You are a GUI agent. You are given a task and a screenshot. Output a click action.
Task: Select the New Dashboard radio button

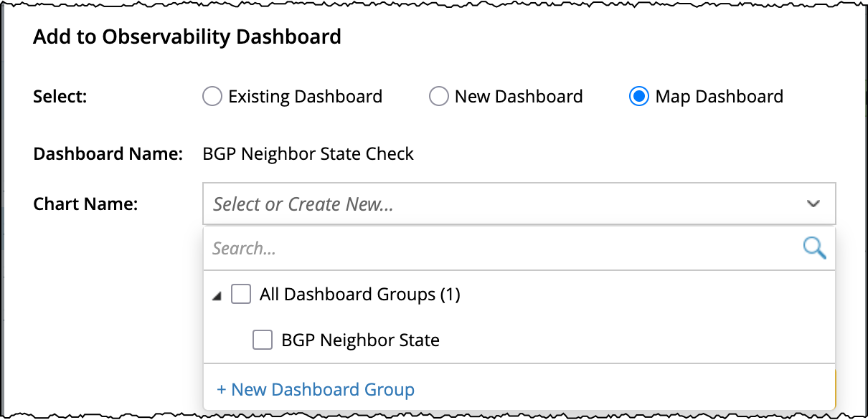coord(438,97)
